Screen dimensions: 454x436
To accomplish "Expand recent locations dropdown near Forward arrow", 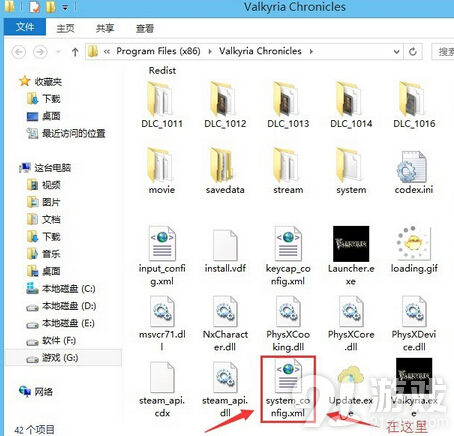I will point(58,52).
